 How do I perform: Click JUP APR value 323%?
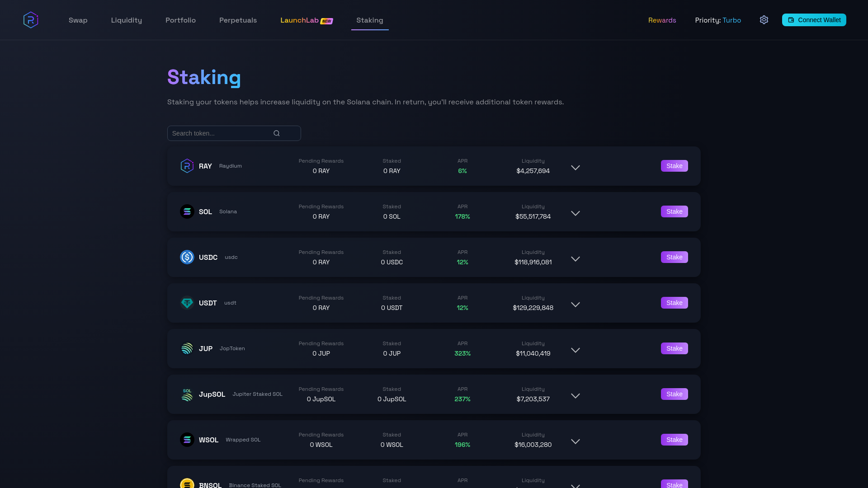pyautogui.click(x=462, y=353)
